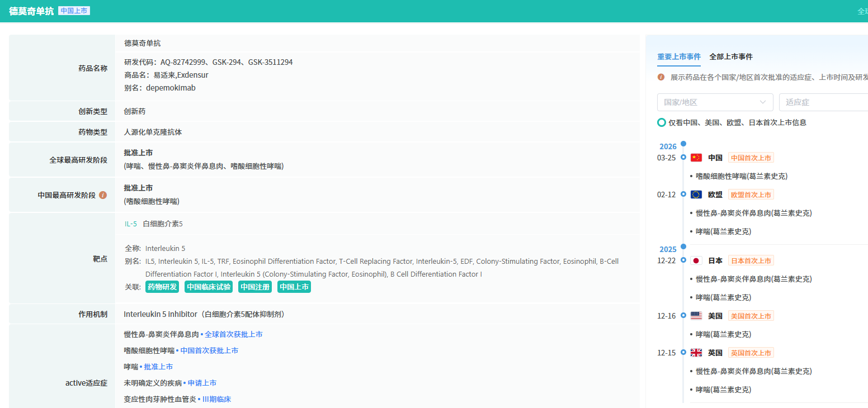Screen dimensions: 868x408
Task: Select the 12-15 timeline date
Action: coord(667,353)
